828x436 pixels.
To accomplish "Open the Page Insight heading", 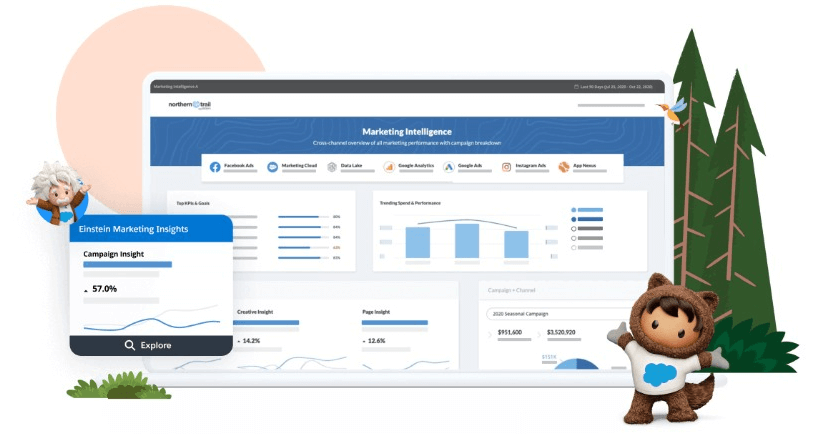I will click(x=376, y=312).
